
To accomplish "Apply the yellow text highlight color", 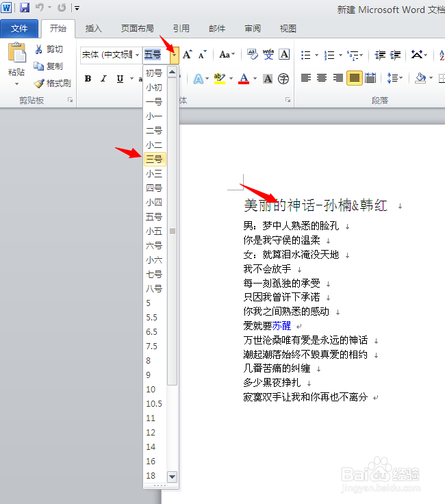I will tap(220, 79).
